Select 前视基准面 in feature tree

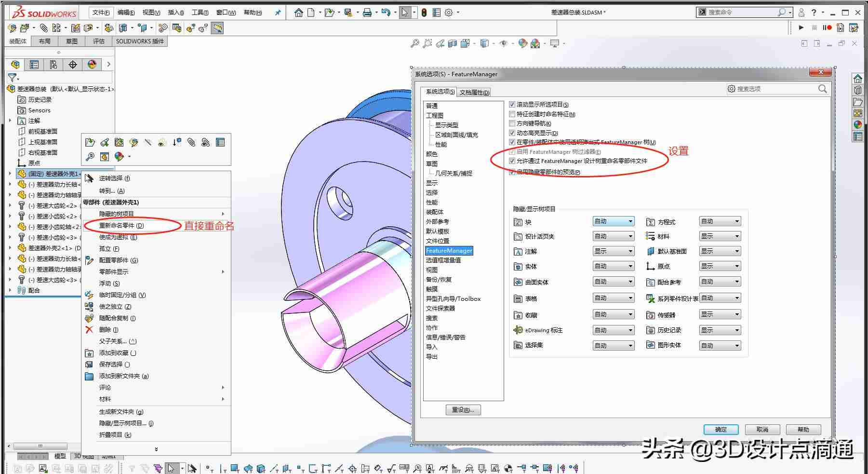click(x=43, y=131)
